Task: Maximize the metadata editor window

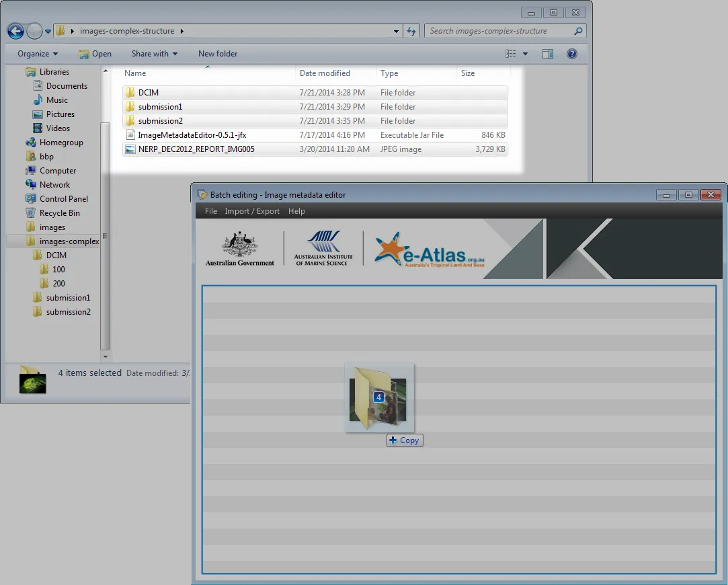Action: [x=688, y=195]
